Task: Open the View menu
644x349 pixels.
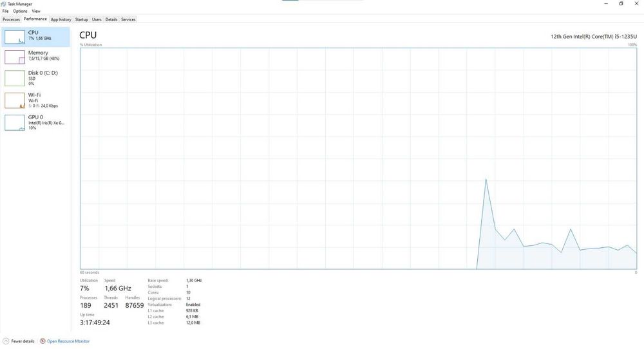Action: click(x=36, y=11)
